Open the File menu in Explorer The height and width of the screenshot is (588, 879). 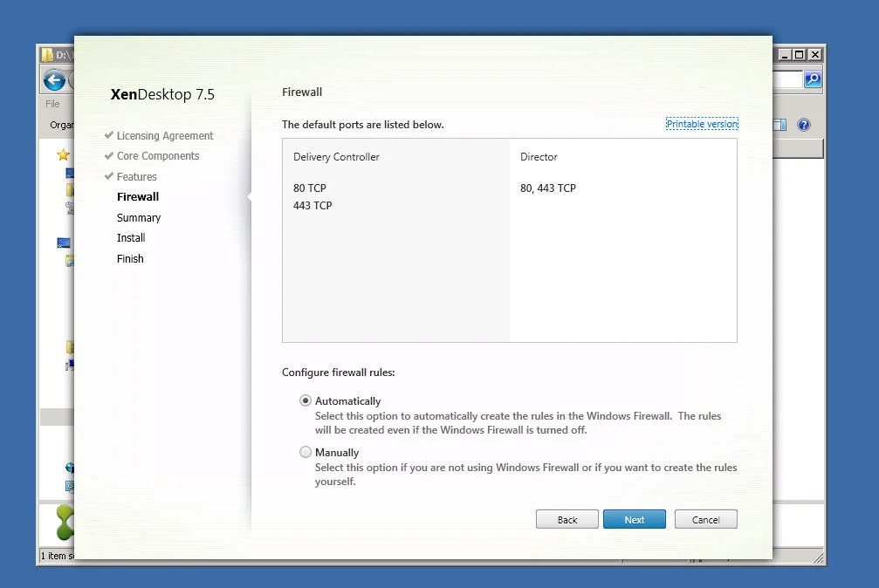[x=52, y=104]
